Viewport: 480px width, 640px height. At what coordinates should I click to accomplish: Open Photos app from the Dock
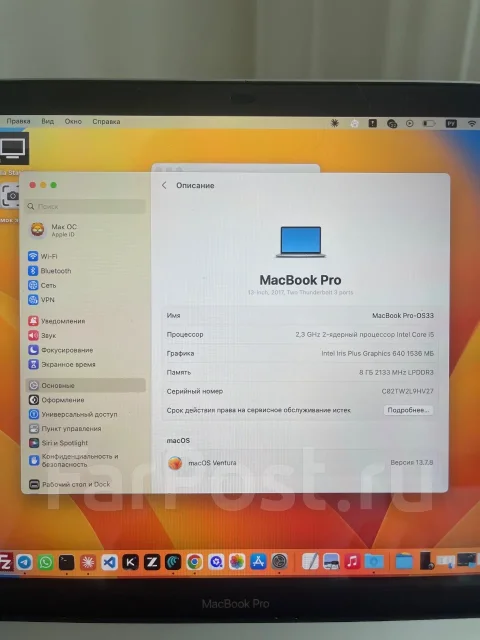coord(237,562)
